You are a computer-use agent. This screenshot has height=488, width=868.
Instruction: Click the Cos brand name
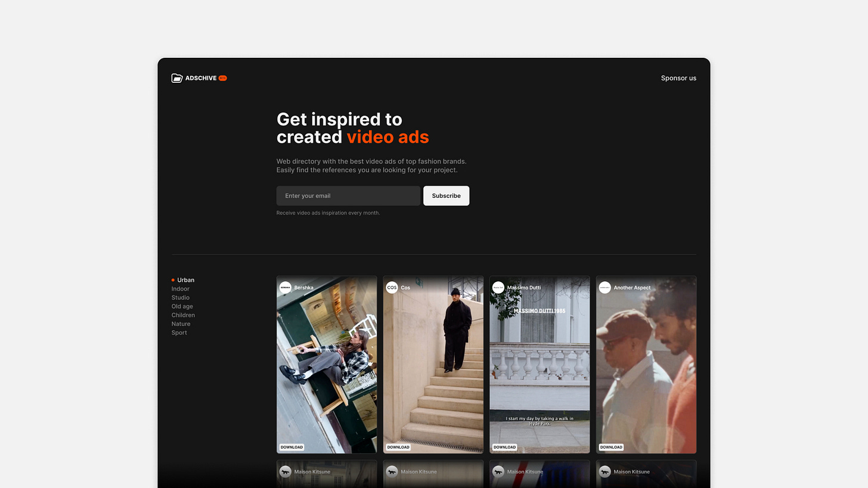tap(405, 288)
